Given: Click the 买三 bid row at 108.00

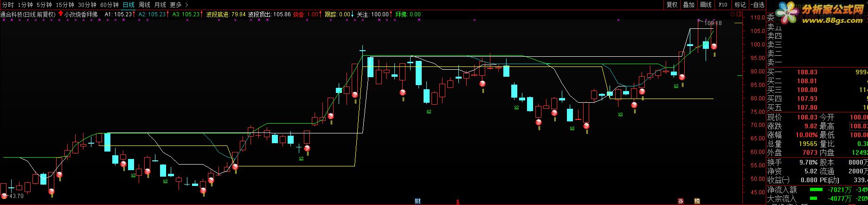Looking at the screenshot, I should pyautogui.click(x=817, y=90).
